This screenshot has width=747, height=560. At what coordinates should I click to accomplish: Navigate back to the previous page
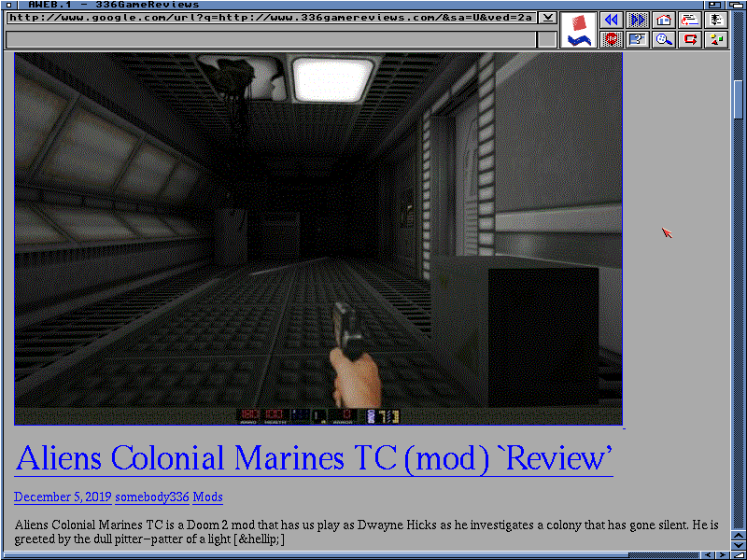click(612, 19)
